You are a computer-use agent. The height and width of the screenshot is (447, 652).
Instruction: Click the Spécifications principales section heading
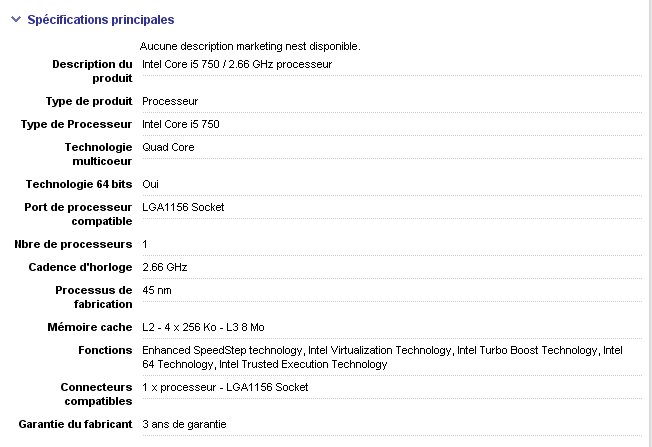click(100, 19)
